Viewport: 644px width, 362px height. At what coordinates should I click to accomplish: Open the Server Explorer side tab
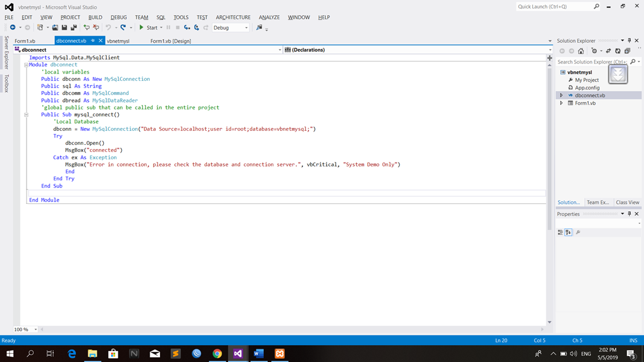click(6, 52)
